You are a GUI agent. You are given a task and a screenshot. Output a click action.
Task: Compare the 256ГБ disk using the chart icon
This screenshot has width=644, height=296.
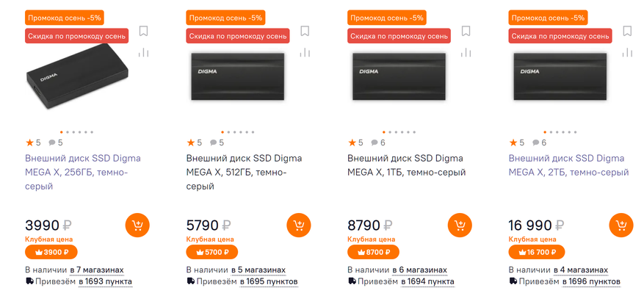point(143,52)
